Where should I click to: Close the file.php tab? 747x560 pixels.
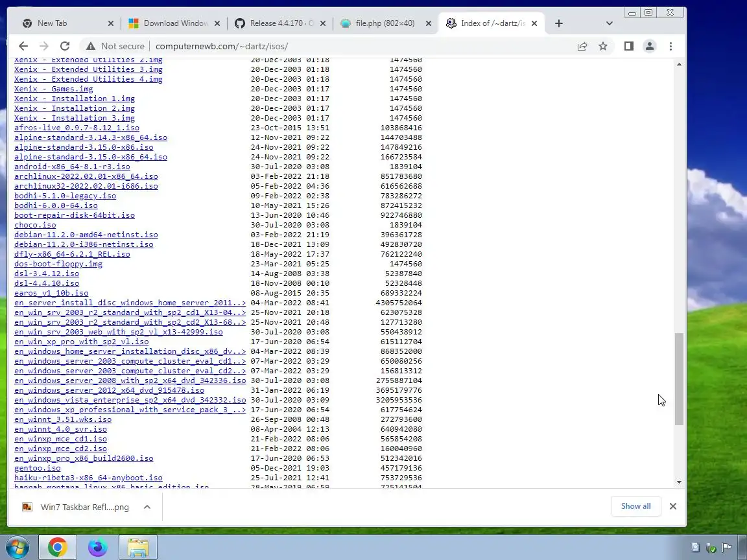(x=428, y=23)
